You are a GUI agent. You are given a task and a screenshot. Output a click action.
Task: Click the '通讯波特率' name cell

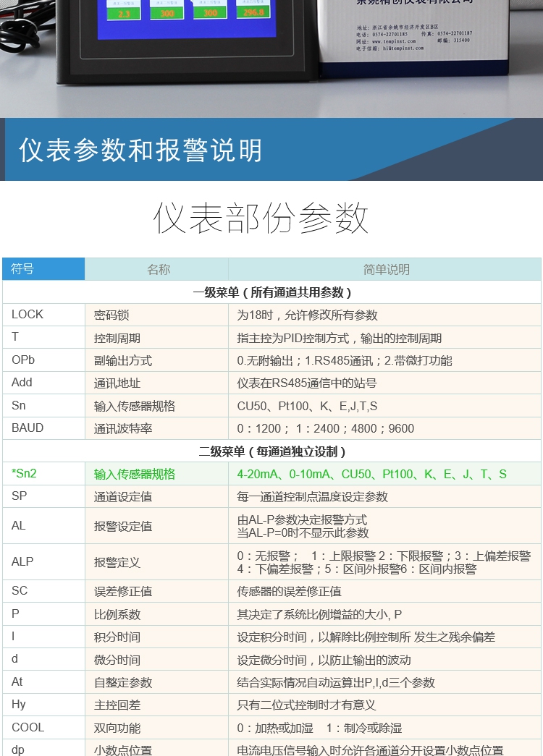click(x=156, y=428)
